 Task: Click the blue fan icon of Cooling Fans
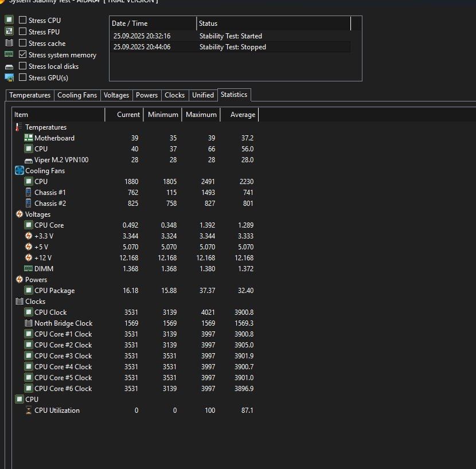click(x=19, y=170)
